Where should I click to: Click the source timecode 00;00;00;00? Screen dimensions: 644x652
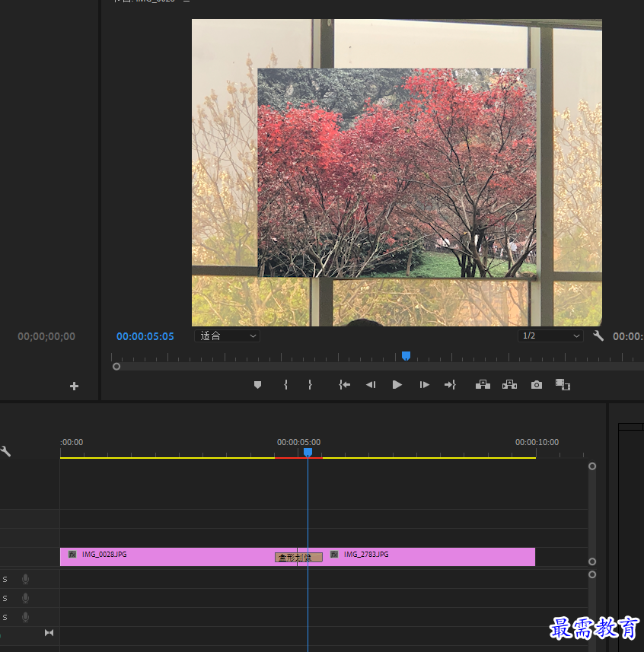click(46, 336)
